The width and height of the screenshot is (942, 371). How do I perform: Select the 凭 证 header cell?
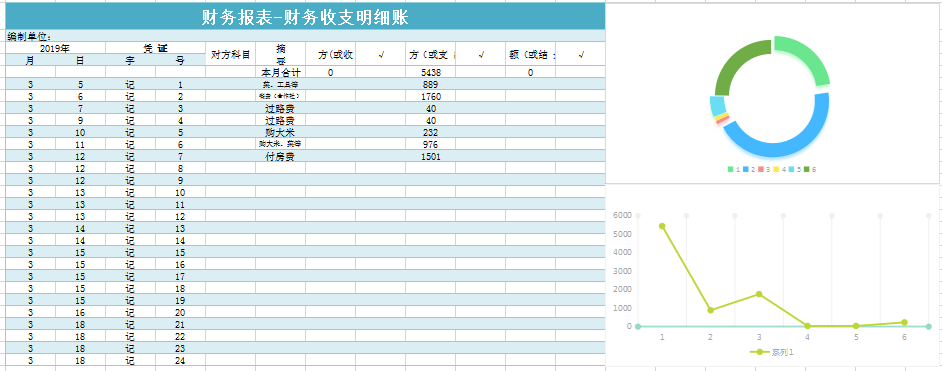[x=155, y=48]
